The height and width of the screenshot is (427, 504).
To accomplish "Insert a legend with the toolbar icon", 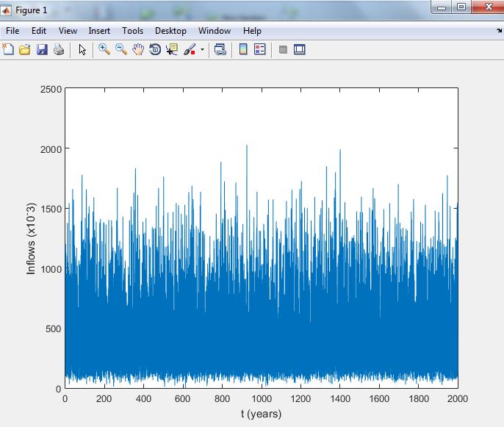I will click(x=260, y=49).
